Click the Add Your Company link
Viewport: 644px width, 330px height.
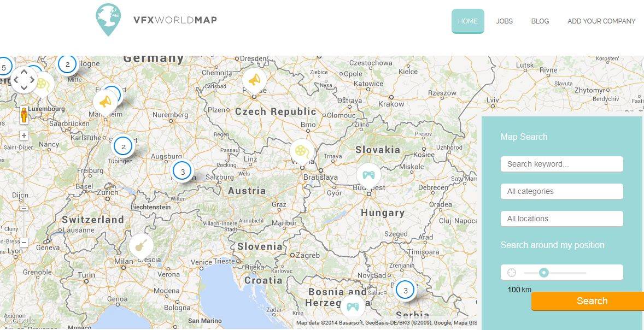click(x=601, y=21)
